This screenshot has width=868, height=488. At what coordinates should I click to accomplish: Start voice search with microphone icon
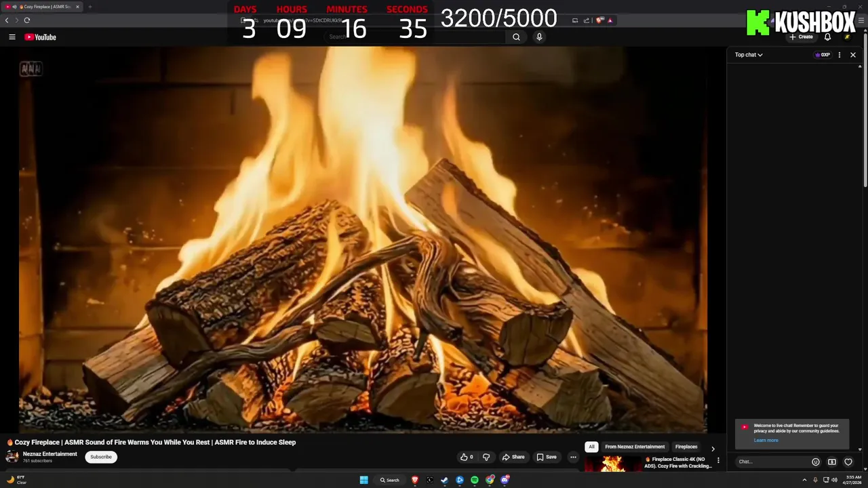(539, 37)
